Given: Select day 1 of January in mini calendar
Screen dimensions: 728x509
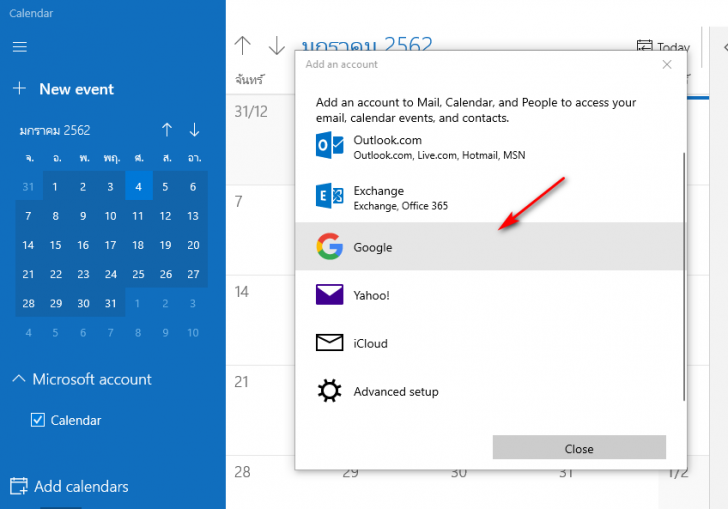Looking at the screenshot, I should (x=55, y=187).
